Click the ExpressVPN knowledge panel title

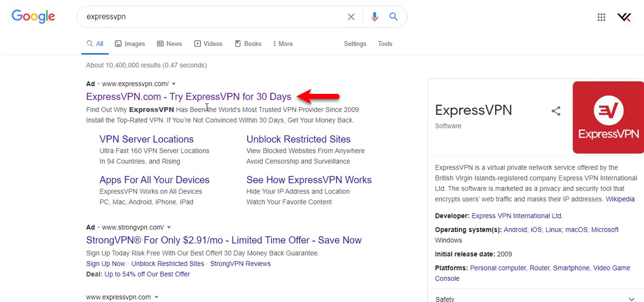474,110
